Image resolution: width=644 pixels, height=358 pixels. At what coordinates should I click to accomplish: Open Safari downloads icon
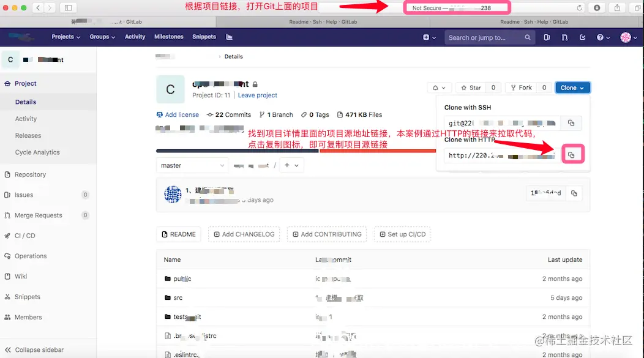tap(597, 7)
